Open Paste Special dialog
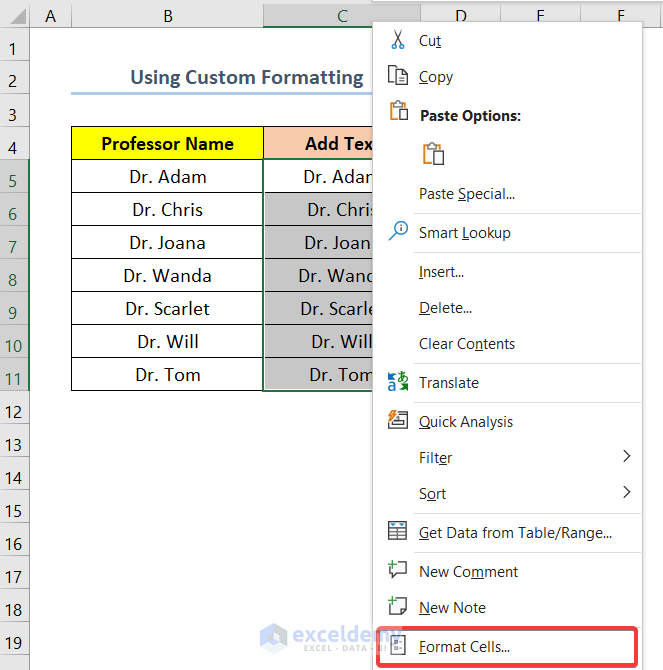Viewport: 663px width, 670px height. click(x=507, y=194)
